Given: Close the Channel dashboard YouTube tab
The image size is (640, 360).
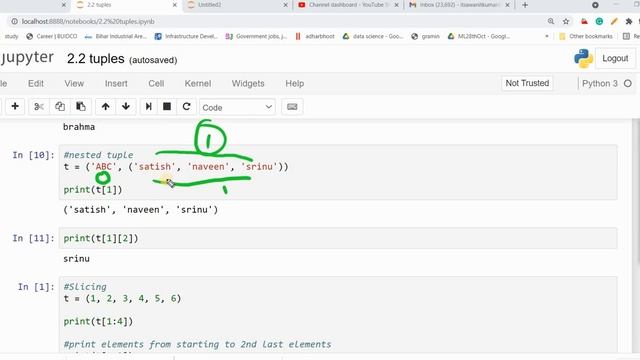Looking at the screenshot, I should 396,5.
